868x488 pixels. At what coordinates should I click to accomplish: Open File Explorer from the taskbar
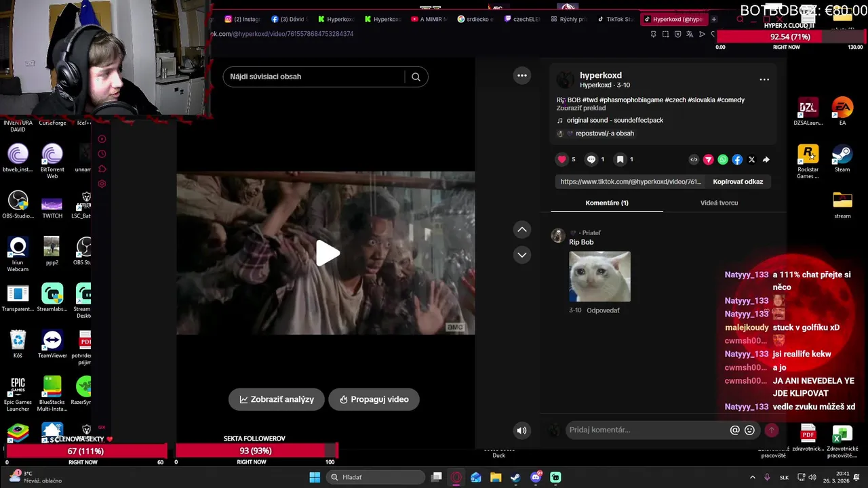496,477
